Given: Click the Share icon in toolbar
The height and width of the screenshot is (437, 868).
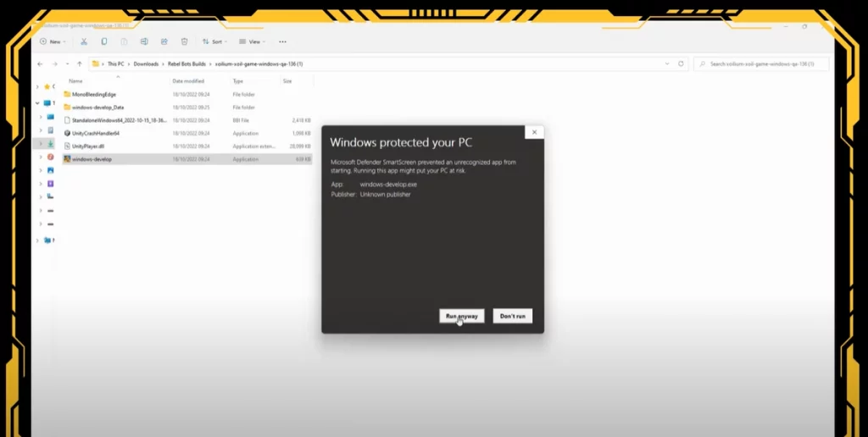Looking at the screenshot, I should pos(164,41).
